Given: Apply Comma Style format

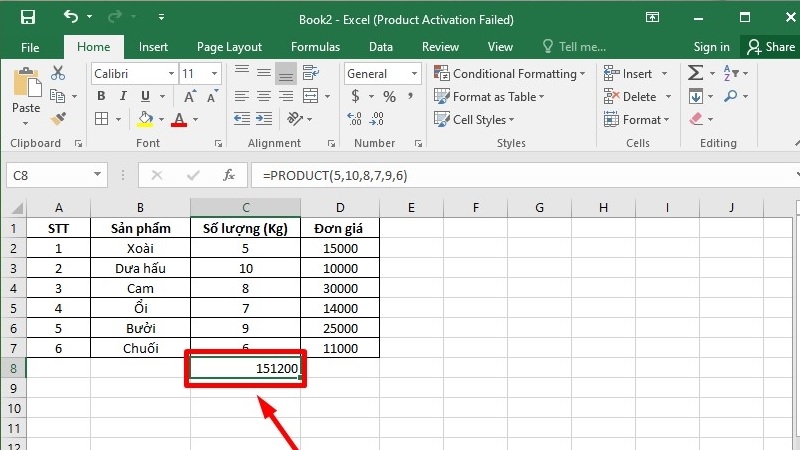Looking at the screenshot, I should [410, 96].
